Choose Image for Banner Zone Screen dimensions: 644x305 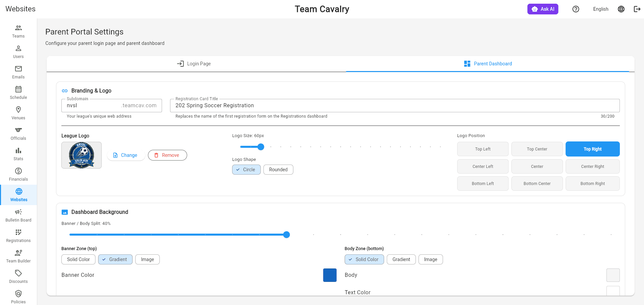click(148, 259)
